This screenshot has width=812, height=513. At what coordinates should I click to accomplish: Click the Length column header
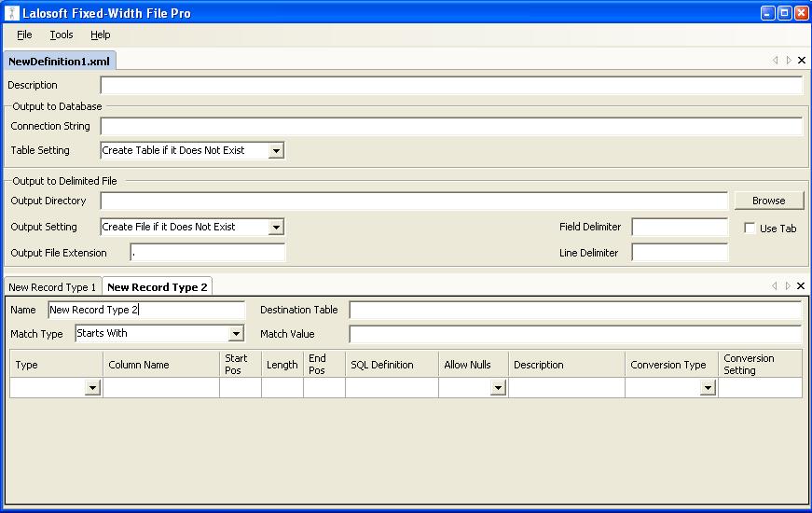click(282, 365)
